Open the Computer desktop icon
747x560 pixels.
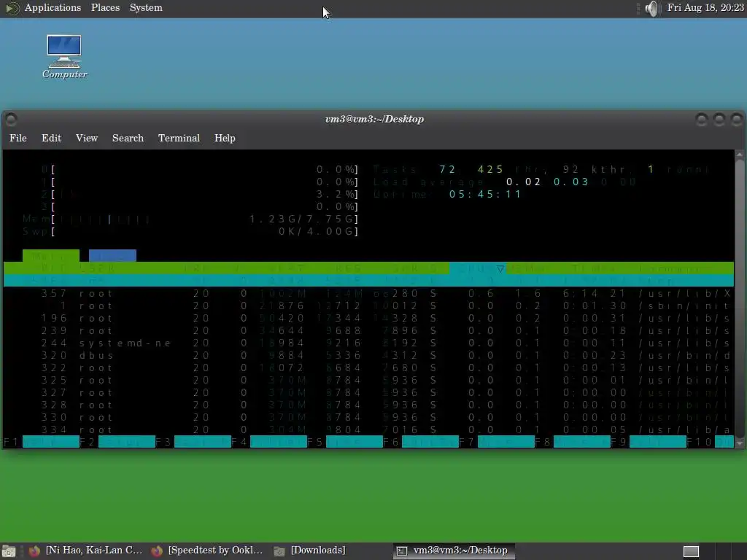coord(64,57)
